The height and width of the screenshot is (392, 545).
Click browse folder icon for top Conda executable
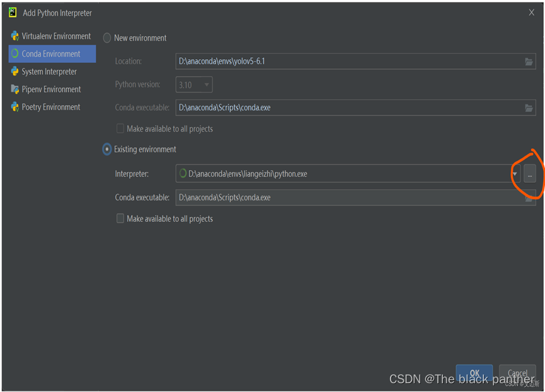coord(529,108)
